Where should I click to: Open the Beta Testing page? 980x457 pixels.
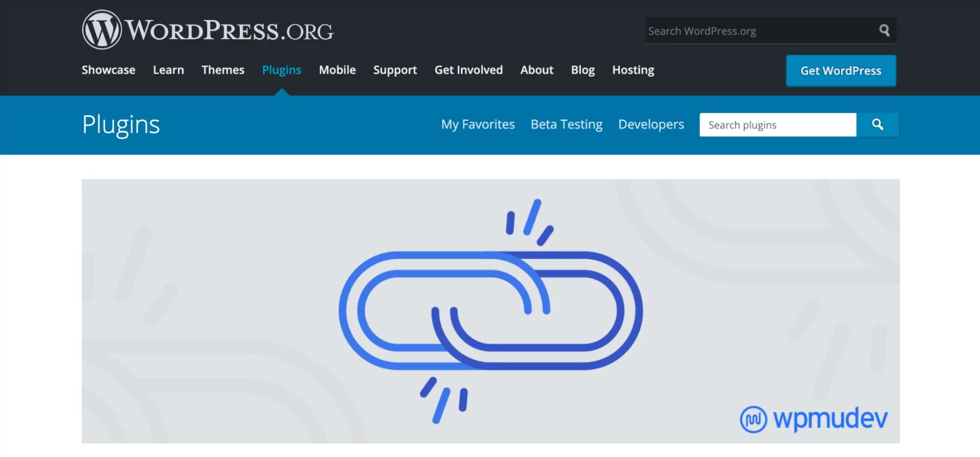566,124
